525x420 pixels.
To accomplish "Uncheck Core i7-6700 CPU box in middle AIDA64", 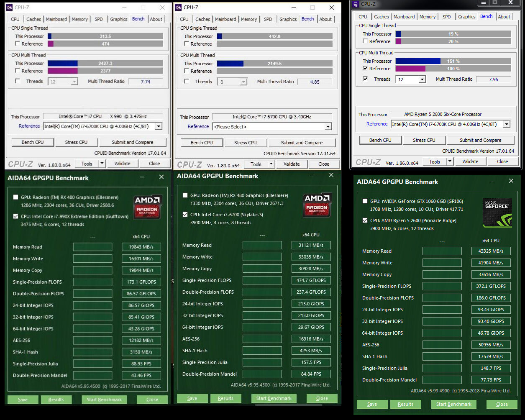I will pos(185,215).
